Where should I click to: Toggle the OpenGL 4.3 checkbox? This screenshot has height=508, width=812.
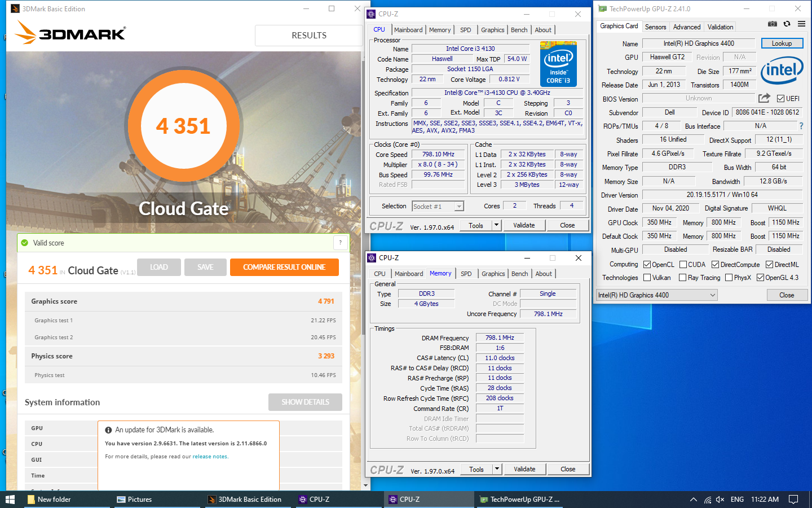760,277
